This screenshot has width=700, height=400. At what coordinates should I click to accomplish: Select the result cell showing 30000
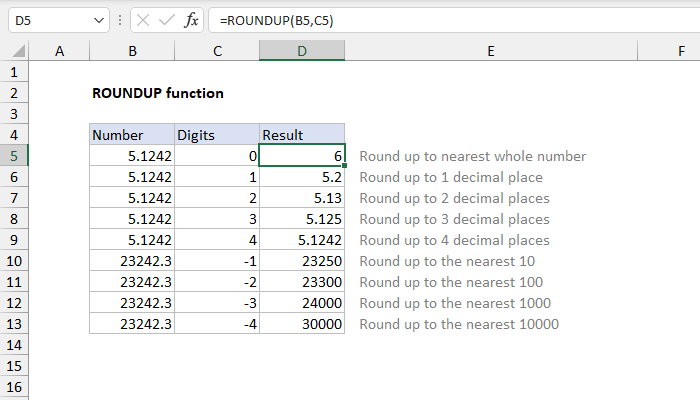[302, 324]
